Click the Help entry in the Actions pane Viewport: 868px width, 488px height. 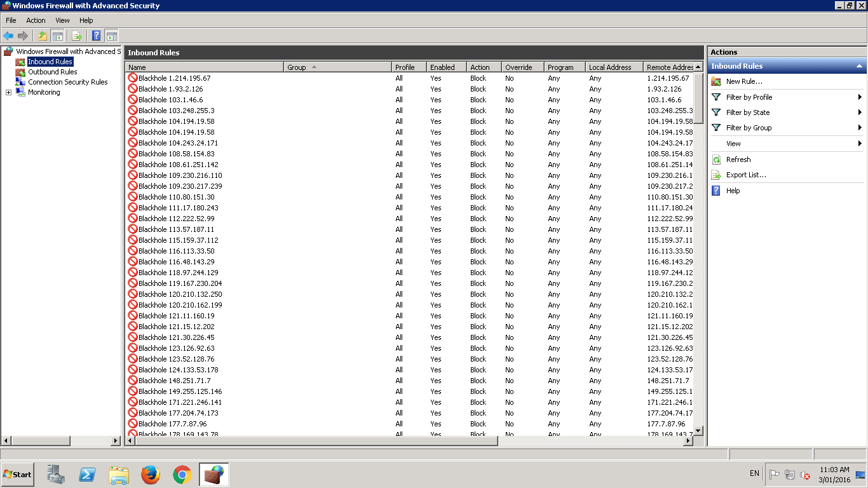coord(733,191)
